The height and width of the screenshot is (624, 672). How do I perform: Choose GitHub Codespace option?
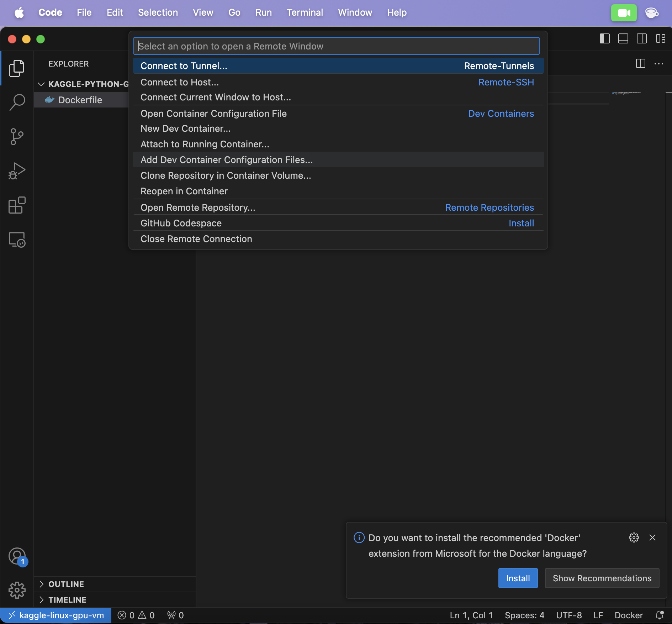pyautogui.click(x=338, y=223)
